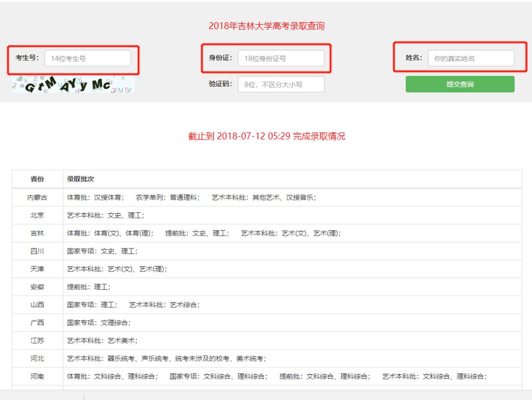Click 艺术本科批：文科综合、理科综合 in 河南 row
The width and height of the screenshot is (532, 400).
point(434,376)
